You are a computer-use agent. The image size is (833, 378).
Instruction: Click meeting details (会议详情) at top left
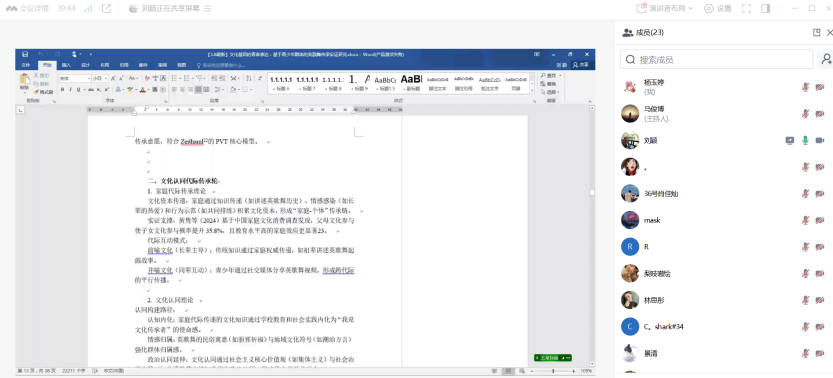point(27,8)
